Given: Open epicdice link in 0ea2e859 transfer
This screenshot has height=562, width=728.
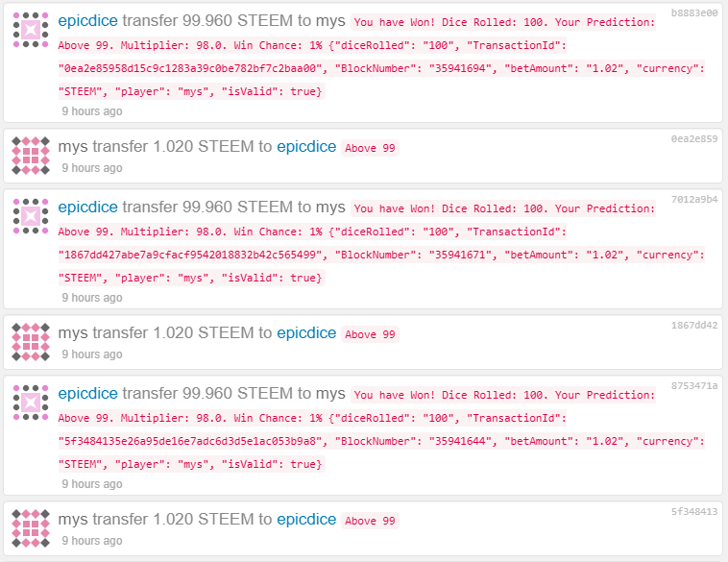Looking at the screenshot, I should (306, 147).
